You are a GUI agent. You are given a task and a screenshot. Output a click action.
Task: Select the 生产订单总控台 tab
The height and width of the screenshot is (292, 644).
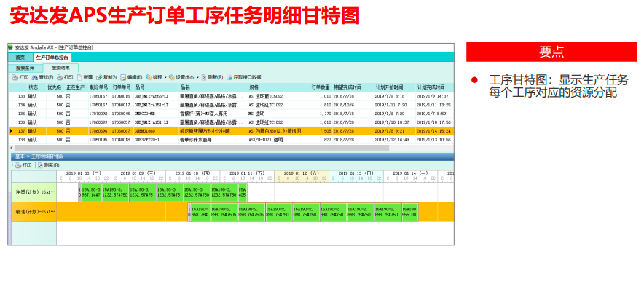pos(52,58)
